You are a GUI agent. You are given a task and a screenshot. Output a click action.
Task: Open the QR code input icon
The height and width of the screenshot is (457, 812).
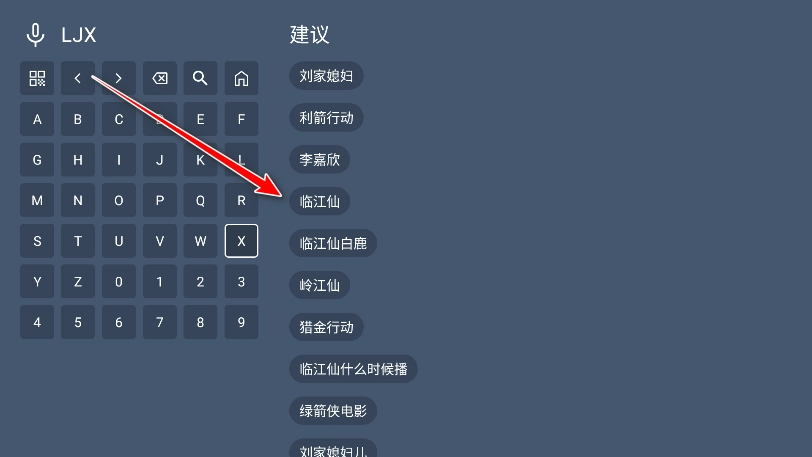(37, 78)
